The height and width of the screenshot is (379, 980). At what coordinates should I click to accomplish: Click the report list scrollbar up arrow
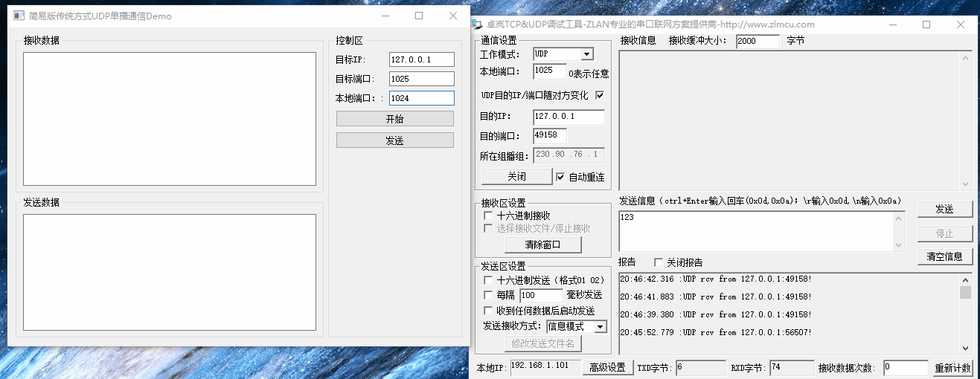965,279
